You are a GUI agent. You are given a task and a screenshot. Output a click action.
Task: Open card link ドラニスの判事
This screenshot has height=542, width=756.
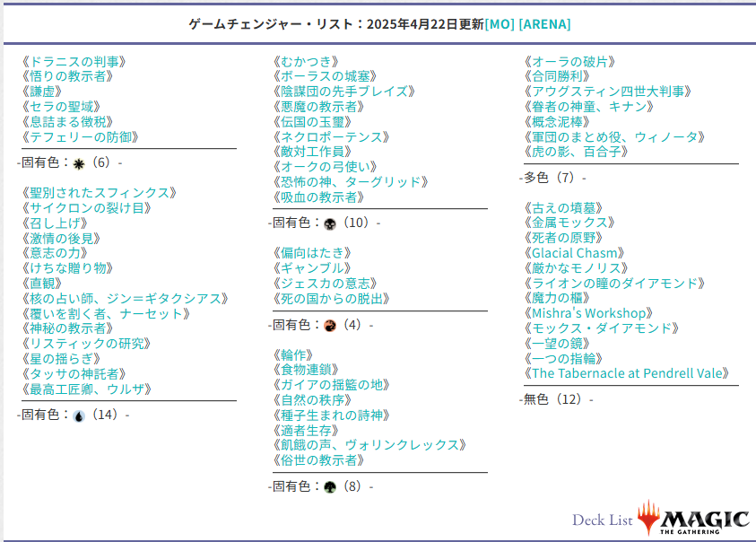click(x=74, y=62)
